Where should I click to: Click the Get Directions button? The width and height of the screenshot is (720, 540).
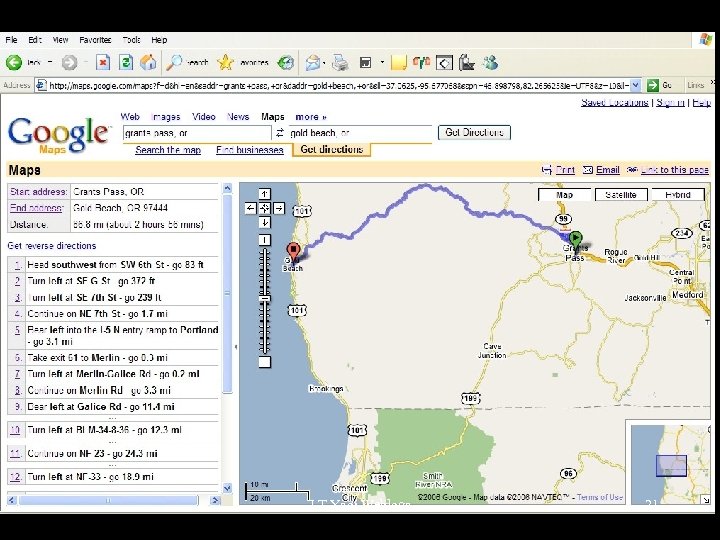coord(474,133)
